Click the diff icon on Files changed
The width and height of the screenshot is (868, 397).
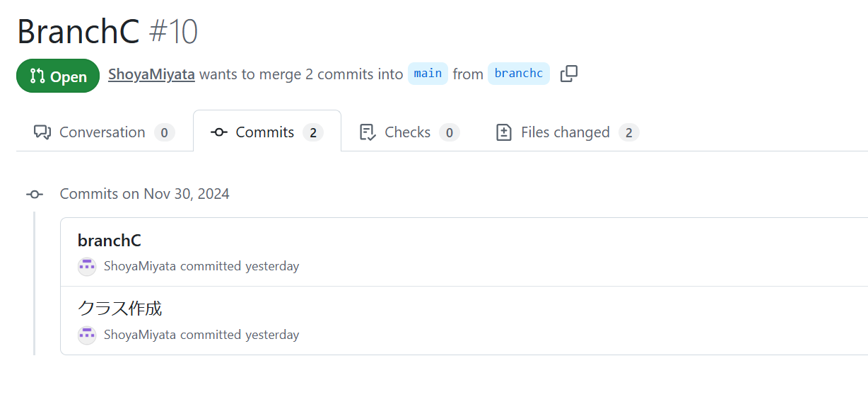(x=504, y=132)
